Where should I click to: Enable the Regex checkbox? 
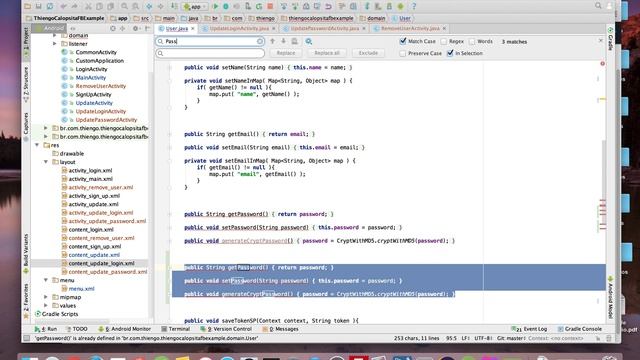[444, 42]
